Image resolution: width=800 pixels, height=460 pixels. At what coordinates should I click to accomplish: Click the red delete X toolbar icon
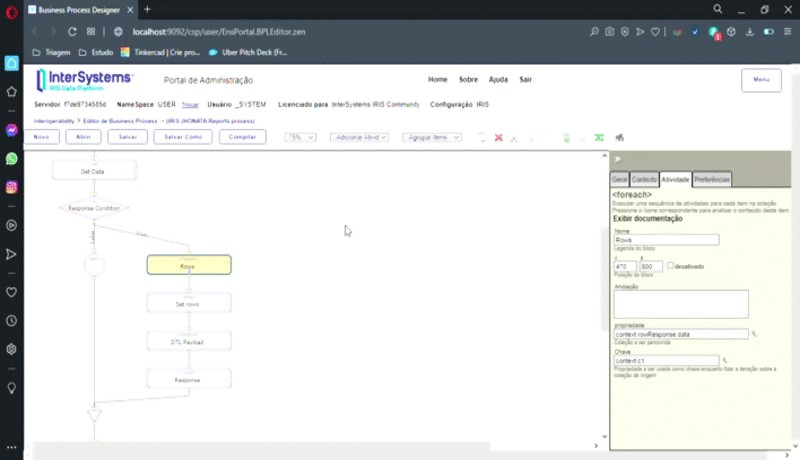pos(498,137)
